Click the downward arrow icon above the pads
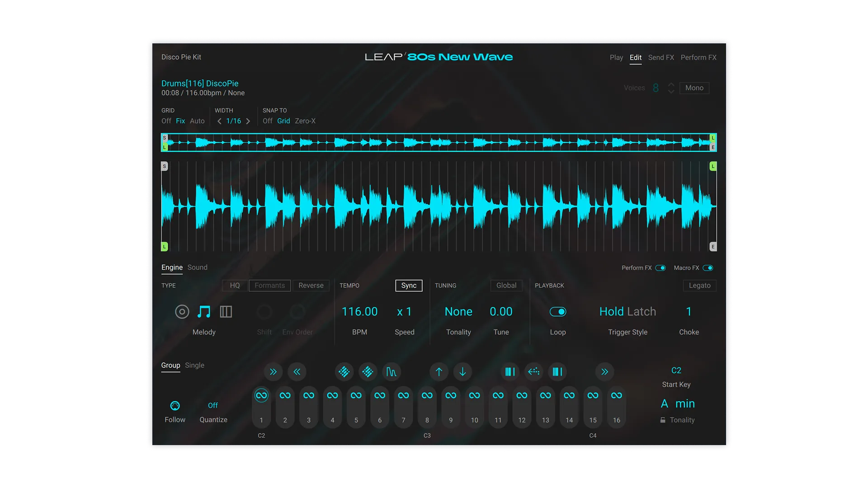868x488 pixels. 462,372
